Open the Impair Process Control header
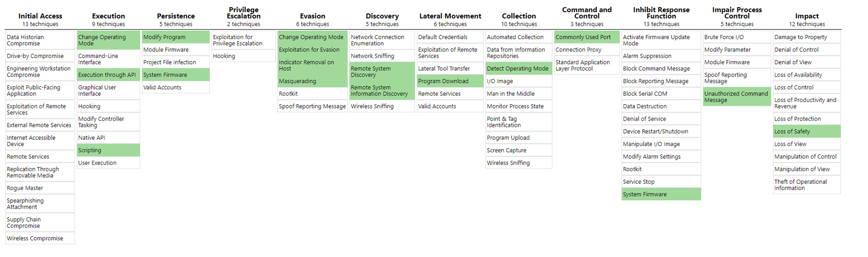Viewport: 868px width, 257px height. (x=737, y=13)
